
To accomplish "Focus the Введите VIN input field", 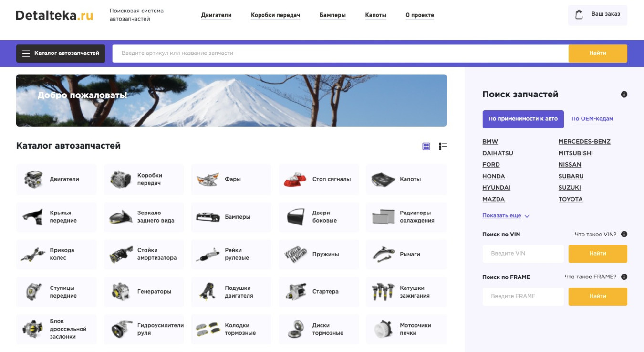I will [523, 254].
